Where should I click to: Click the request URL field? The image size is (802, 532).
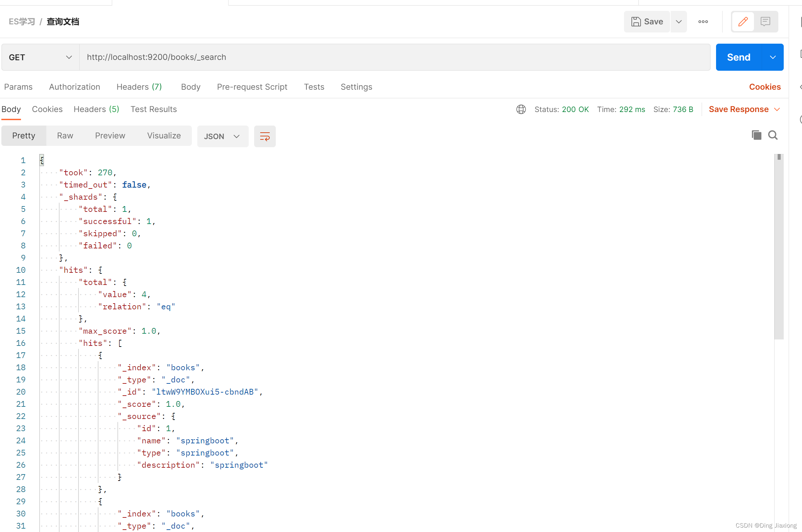tap(395, 57)
